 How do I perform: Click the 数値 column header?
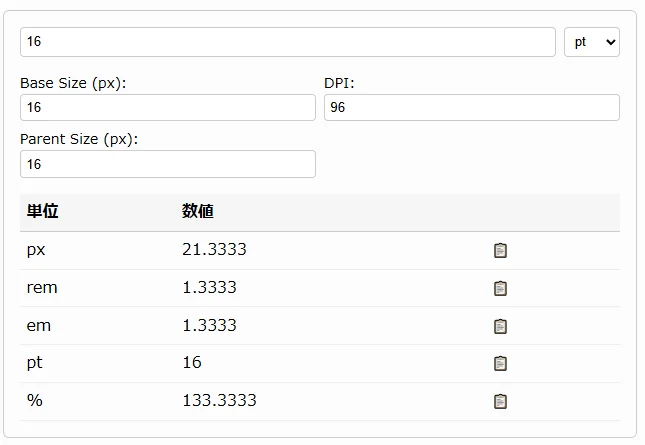tap(198, 211)
